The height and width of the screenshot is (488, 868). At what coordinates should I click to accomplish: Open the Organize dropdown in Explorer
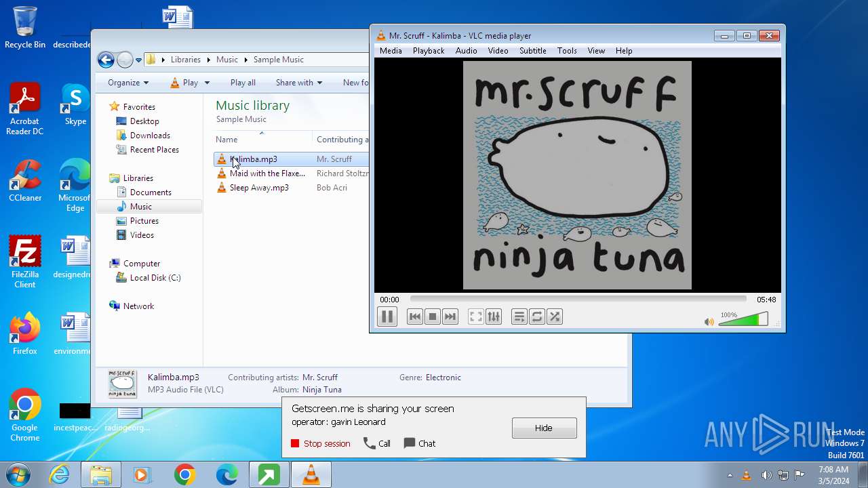[127, 83]
